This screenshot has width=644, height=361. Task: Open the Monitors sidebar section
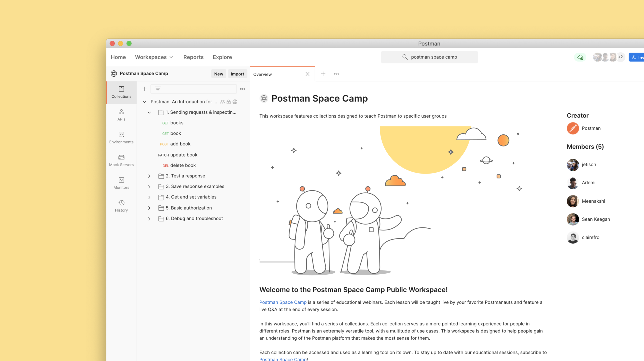[121, 183]
